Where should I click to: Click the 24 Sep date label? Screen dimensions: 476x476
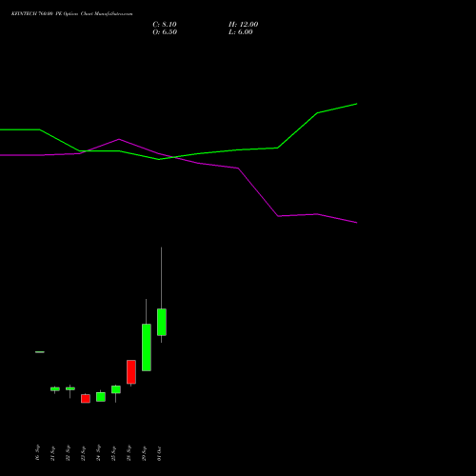click(x=98, y=453)
